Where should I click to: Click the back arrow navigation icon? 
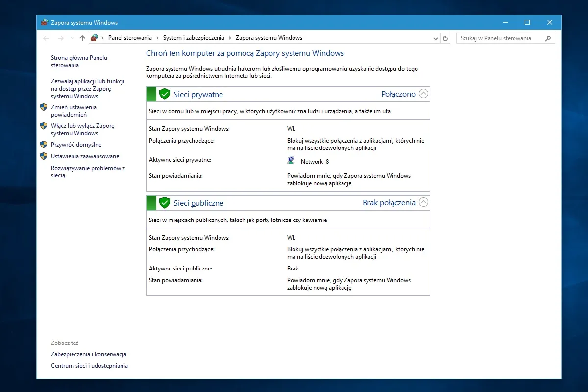46,38
